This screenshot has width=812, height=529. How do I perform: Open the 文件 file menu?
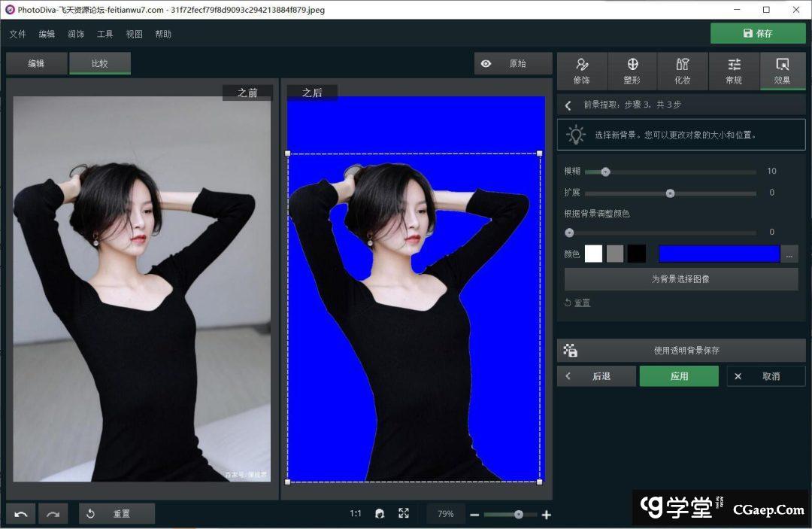click(x=17, y=34)
